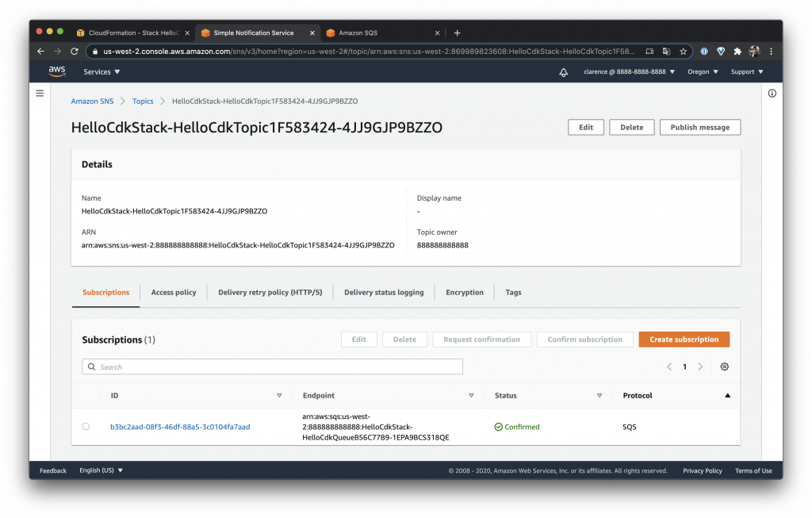Open the 1Password extension icon

[704, 52]
